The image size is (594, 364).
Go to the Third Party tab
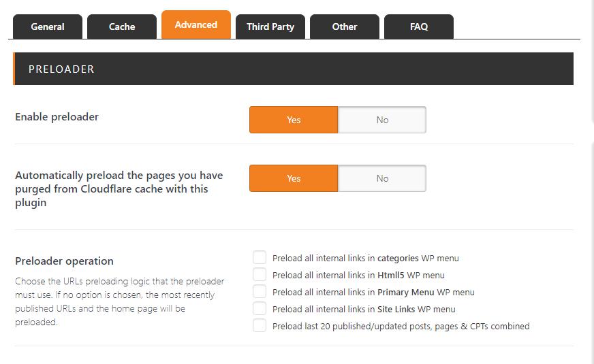(x=270, y=27)
